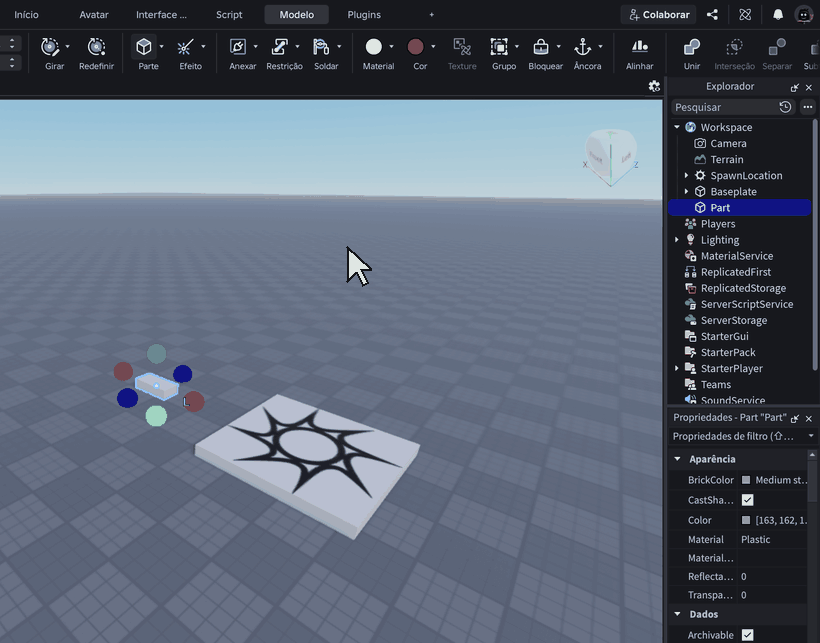Screen dimensions: 820x643
Task: Click the Bloquear lock tool
Action: [541, 48]
